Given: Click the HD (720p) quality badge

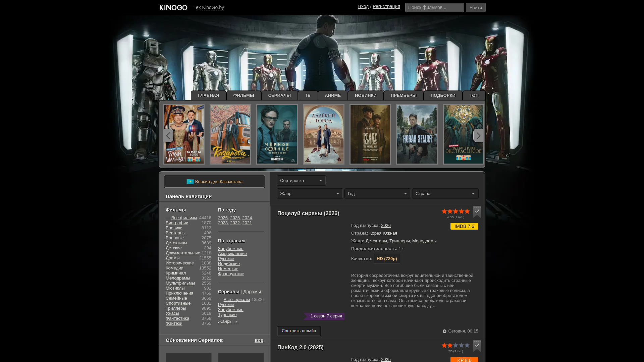Looking at the screenshot, I should coord(387,259).
